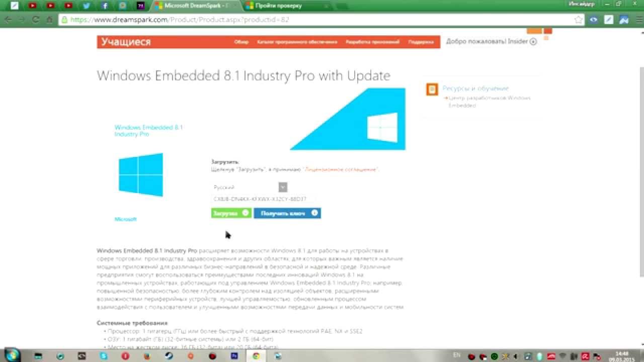Click the info icon on Загрузка button

[x=245, y=213]
